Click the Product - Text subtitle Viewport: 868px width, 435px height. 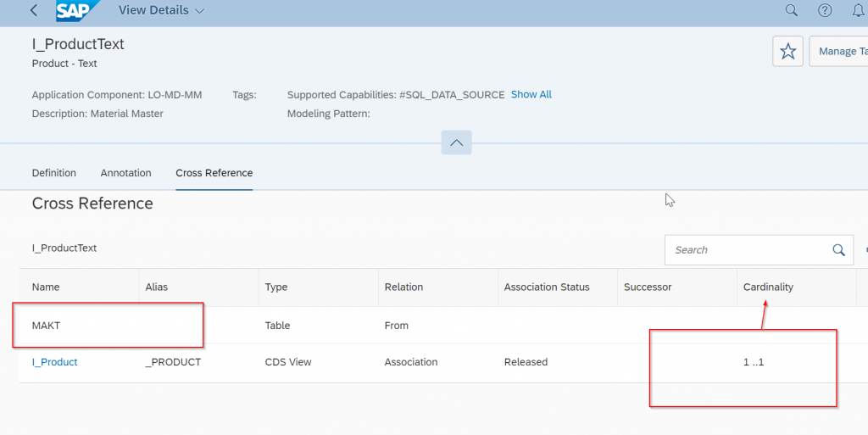point(64,64)
